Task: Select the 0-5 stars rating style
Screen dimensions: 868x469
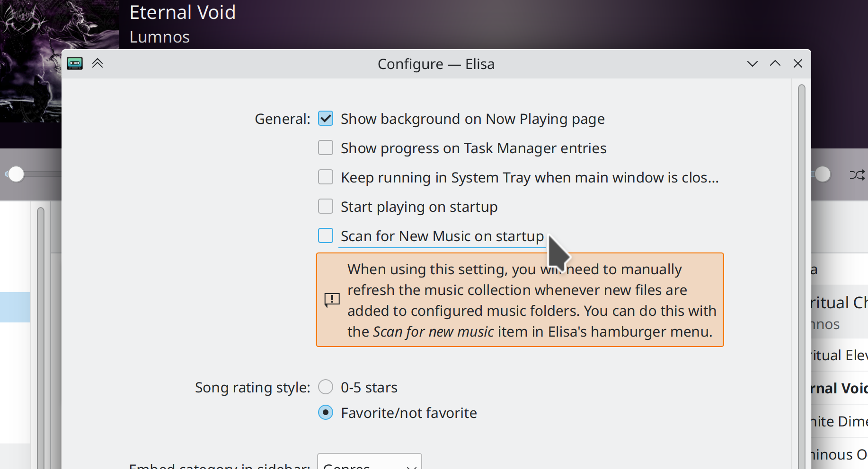Action: [x=326, y=387]
